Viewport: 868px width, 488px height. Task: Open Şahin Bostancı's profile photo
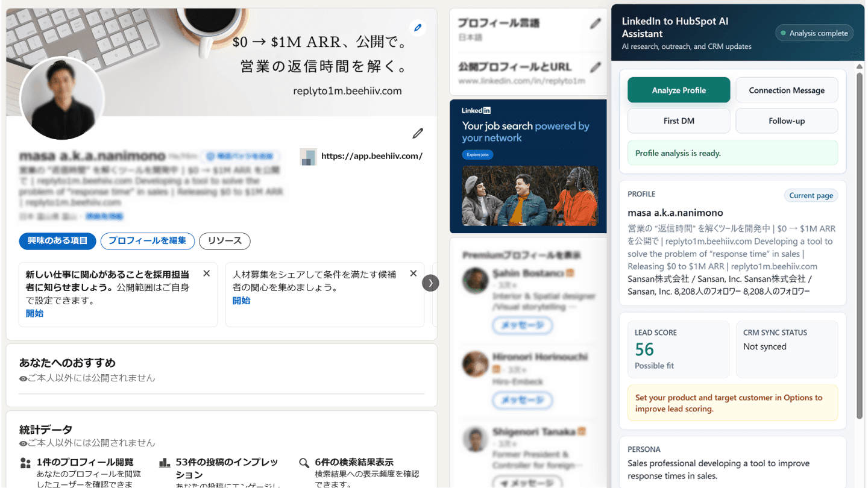point(475,281)
